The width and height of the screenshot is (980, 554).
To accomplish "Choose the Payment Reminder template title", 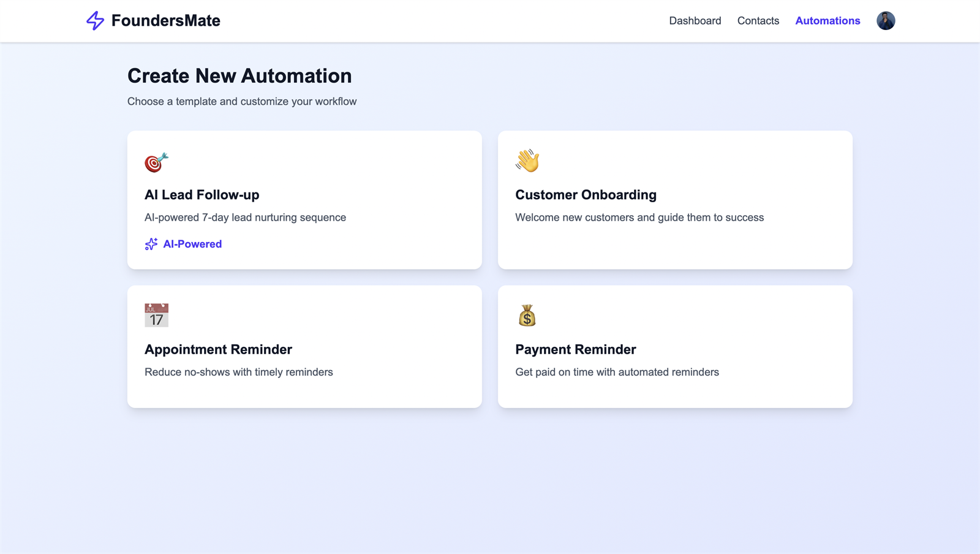I will [576, 349].
